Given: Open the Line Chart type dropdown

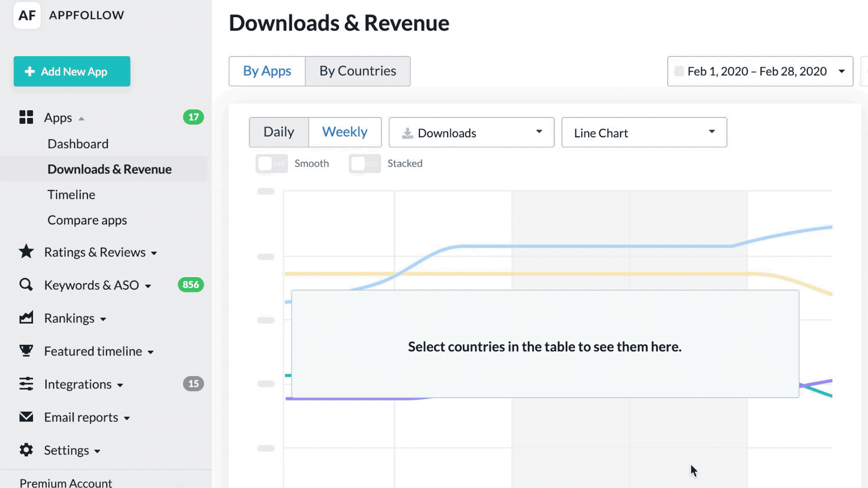Looking at the screenshot, I should [x=644, y=132].
